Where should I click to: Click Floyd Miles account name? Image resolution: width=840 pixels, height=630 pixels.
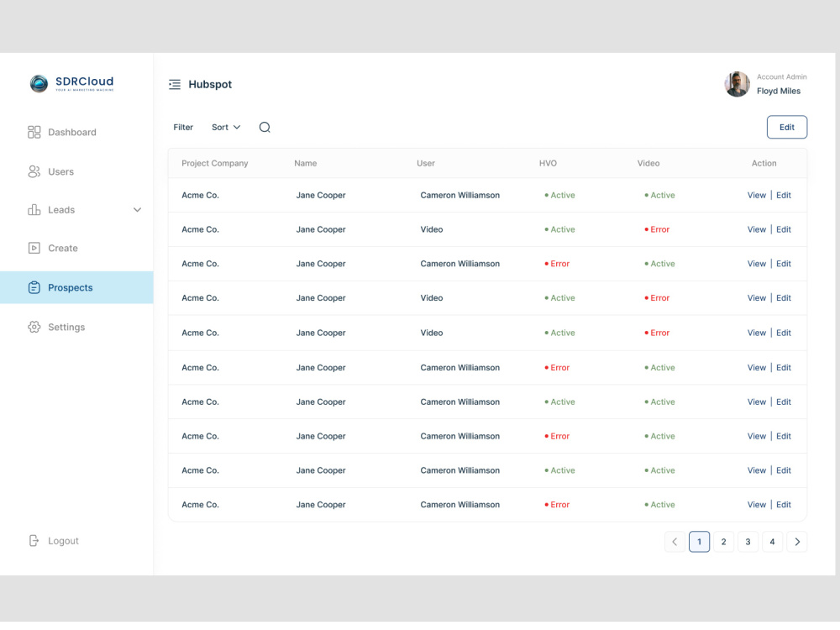click(779, 91)
